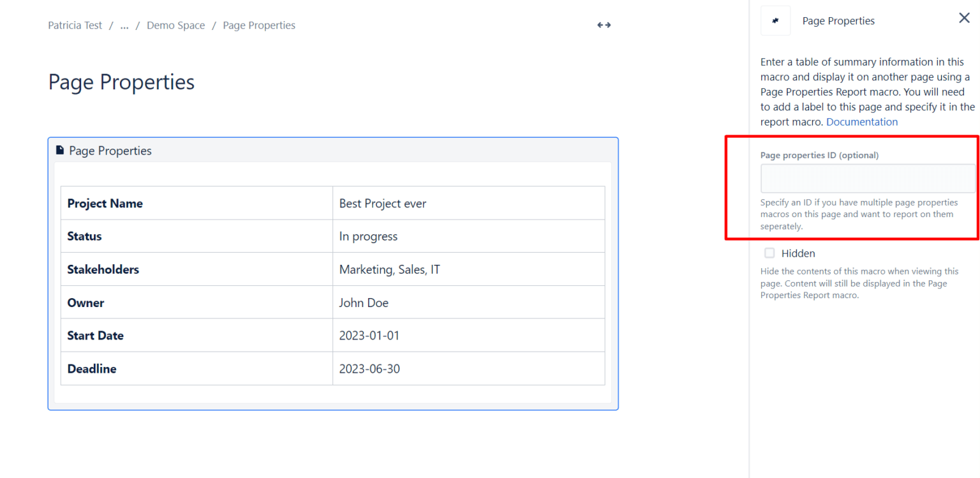Viewport: 980px width, 478px height.
Task: Open the Demo Space breadcrumb link
Action: 175,25
